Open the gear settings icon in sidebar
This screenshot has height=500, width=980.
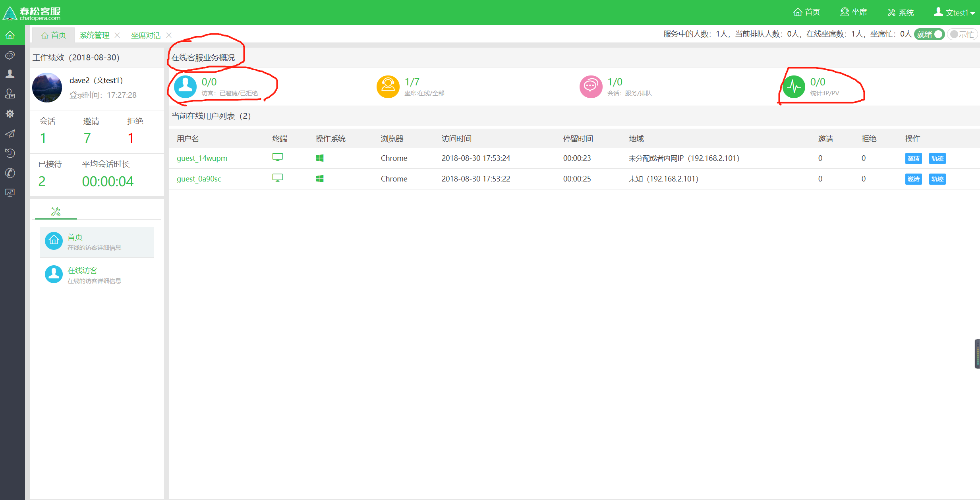click(10, 114)
